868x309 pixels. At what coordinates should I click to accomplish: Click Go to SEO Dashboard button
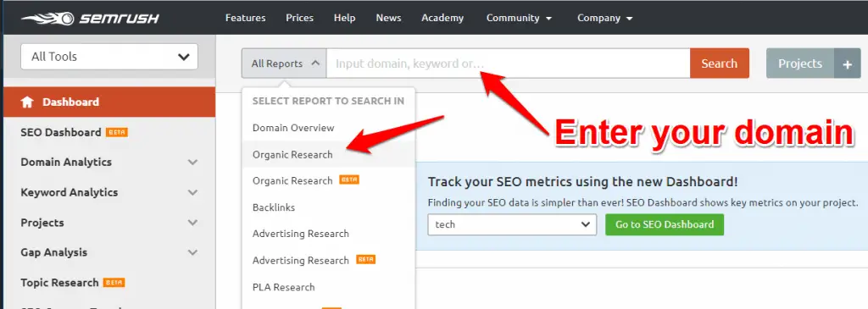(x=665, y=225)
